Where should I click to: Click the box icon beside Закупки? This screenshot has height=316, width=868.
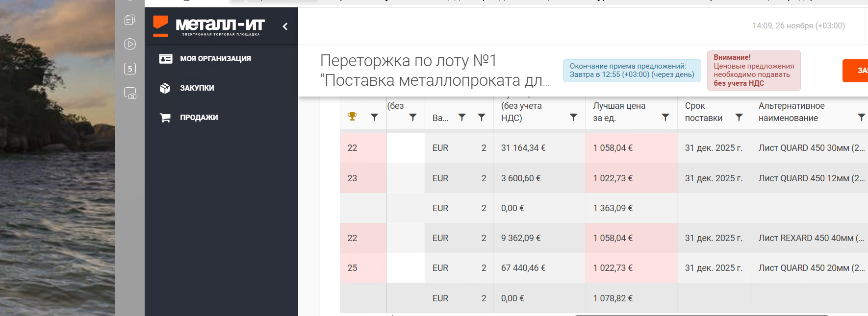pyautogui.click(x=165, y=88)
